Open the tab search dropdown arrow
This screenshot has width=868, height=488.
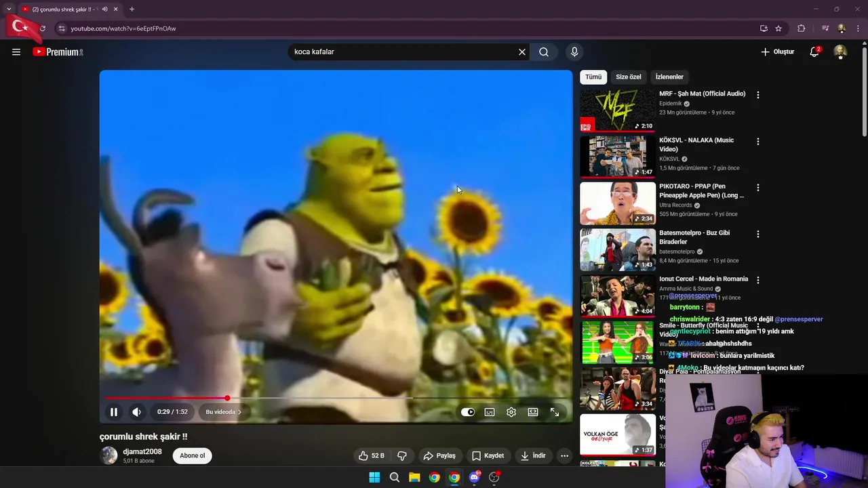click(9, 9)
